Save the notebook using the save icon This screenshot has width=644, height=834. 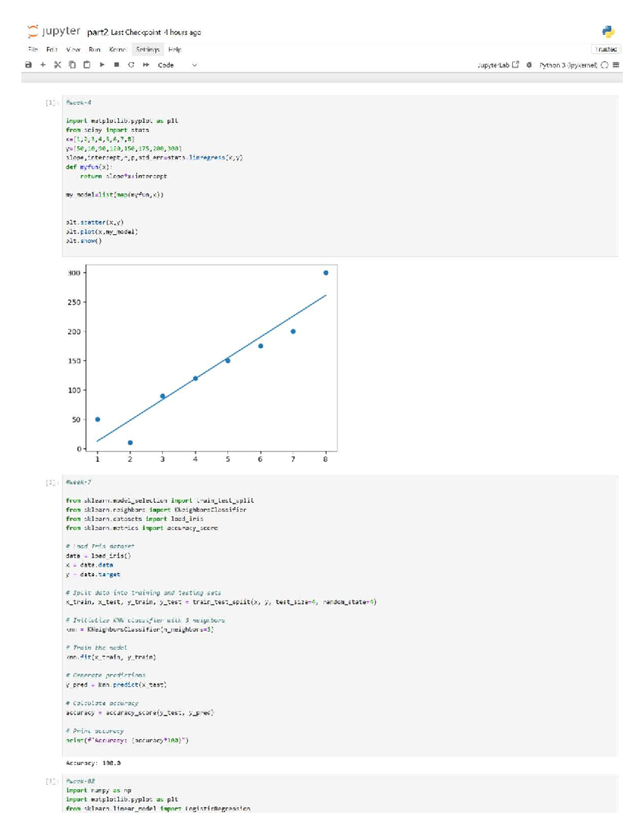point(27,65)
